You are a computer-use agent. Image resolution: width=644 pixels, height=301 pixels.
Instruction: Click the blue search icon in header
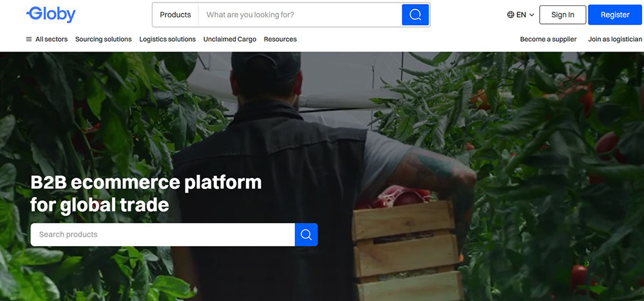coord(415,15)
